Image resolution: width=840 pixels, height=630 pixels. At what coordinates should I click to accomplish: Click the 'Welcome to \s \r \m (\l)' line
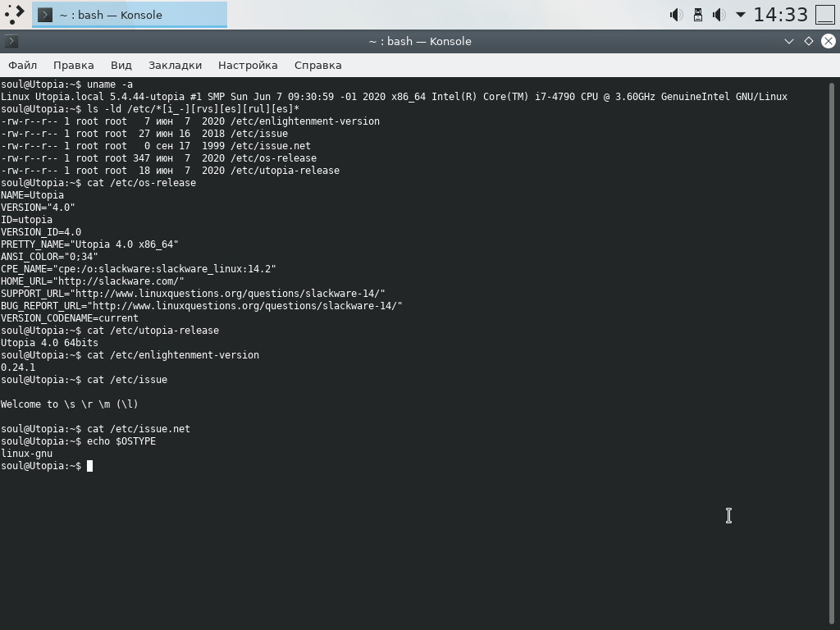pyautogui.click(x=70, y=404)
